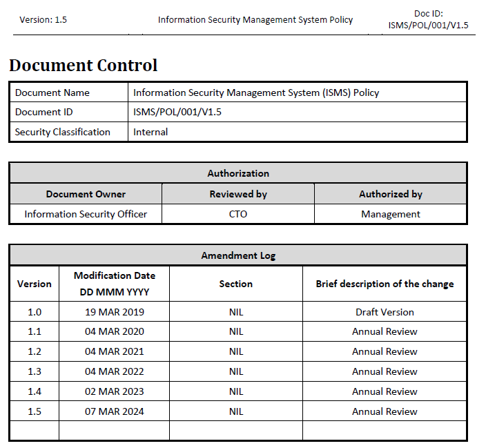
Task: Click the "Authorization" table header
Action: 238,173
